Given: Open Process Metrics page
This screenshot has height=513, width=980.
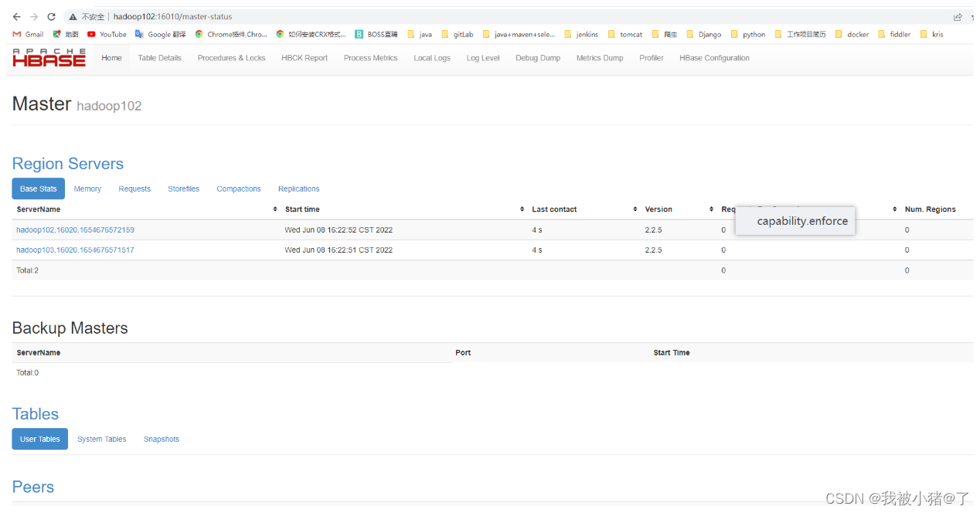Looking at the screenshot, I should 370,58.
